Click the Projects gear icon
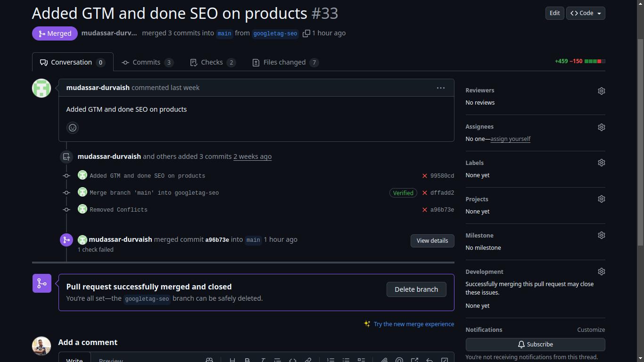 click(601, 199)
